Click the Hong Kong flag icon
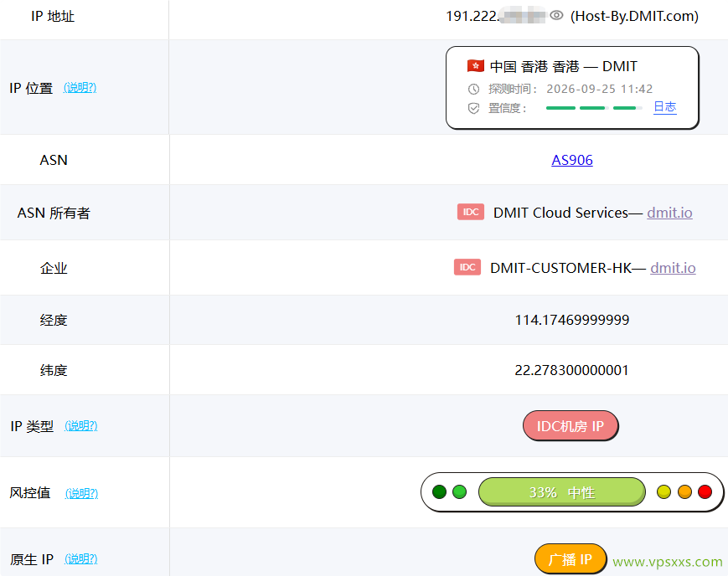The width and height of the screenshot is (728, 576). click(476, 65)
